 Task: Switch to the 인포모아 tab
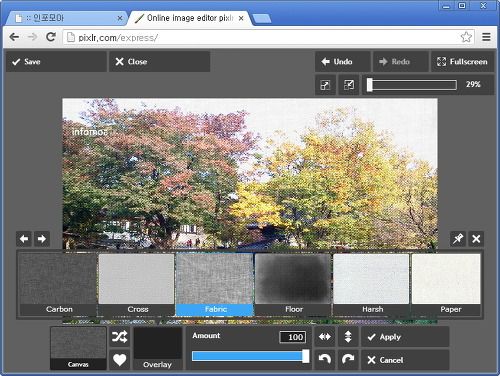[x=67, y=18]
